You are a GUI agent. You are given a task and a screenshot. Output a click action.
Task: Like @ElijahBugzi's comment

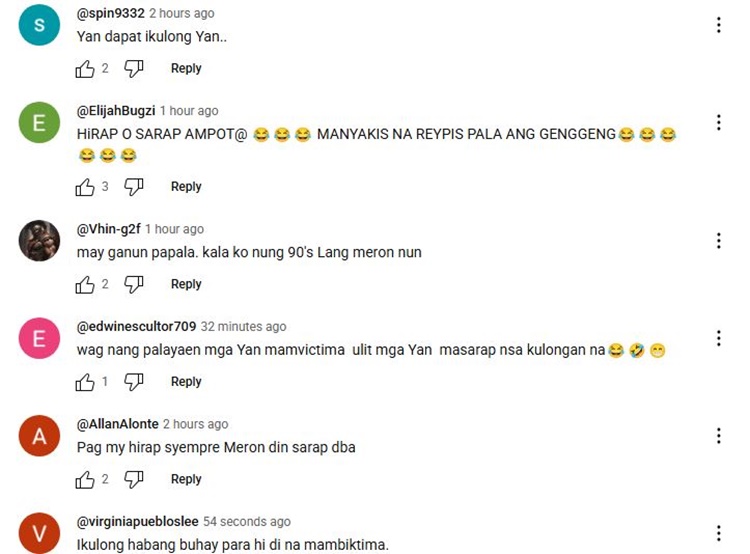[85, 187]
